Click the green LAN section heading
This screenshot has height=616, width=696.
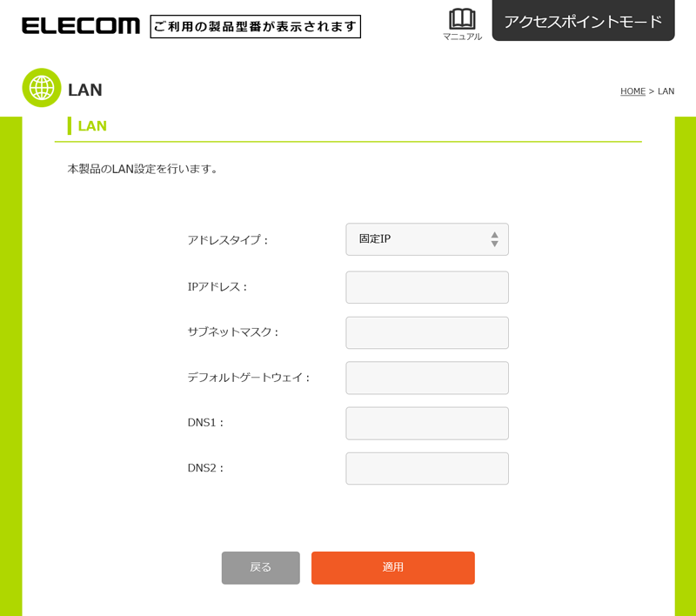(x=92, y=126)
